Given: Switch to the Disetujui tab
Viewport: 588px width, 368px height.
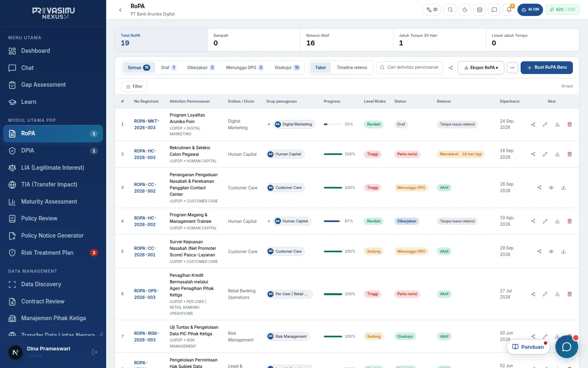Looking at the screenshot, I should tap(287, 68).
